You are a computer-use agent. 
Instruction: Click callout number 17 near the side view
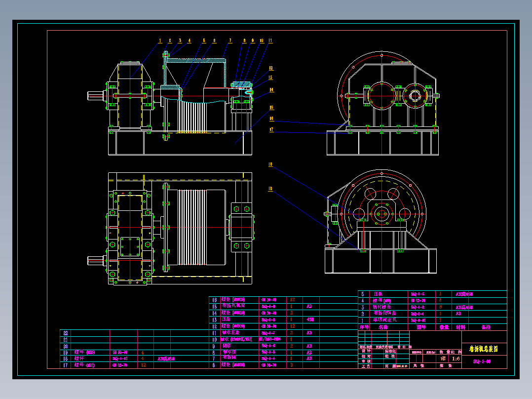point(271,130)
